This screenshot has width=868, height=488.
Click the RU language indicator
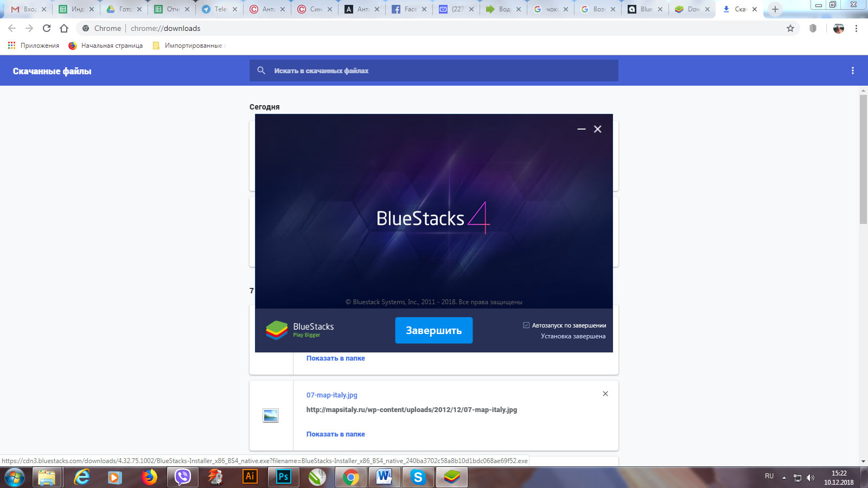[x=769, y=476]
